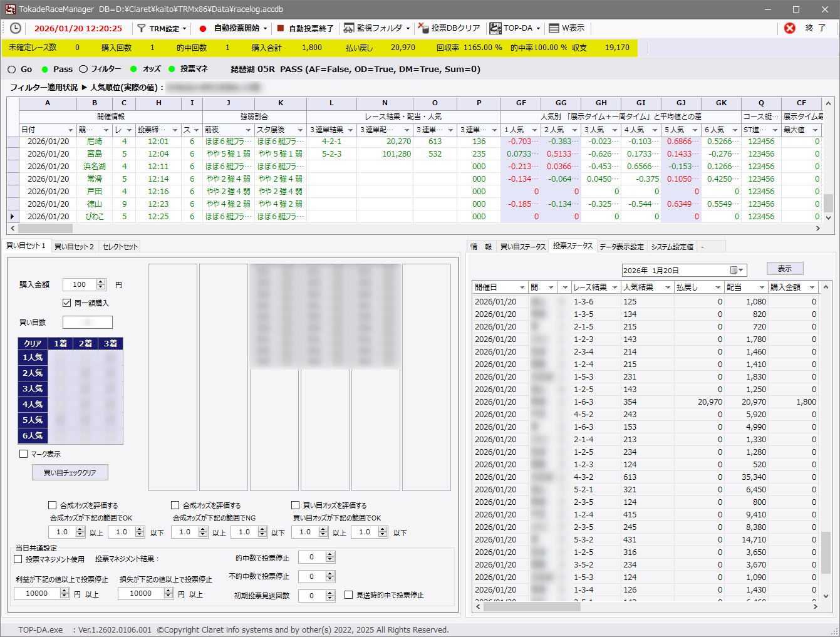Open the 監視フォルダ icon
Image resolution: width=840 pixels, height=637 pixels.
pos(348,28)
